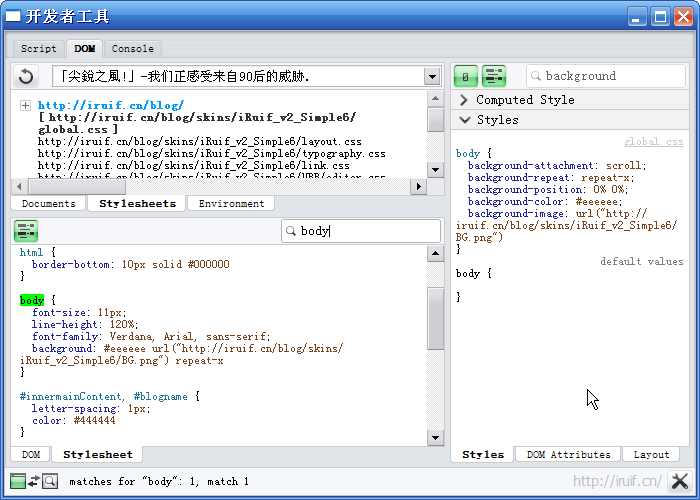The width and height of the screenshot is (700, 500).
Task: Switch to the Console tab
Action: pos(132,48)
